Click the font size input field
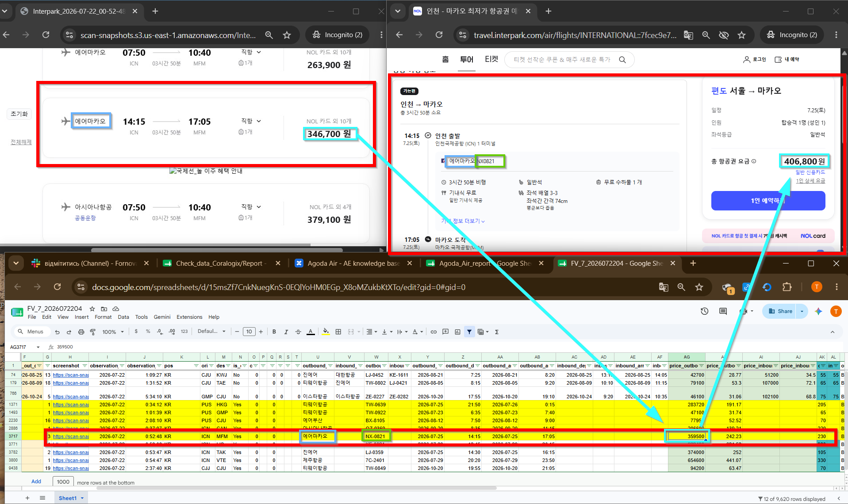 (x=249, y=332)
